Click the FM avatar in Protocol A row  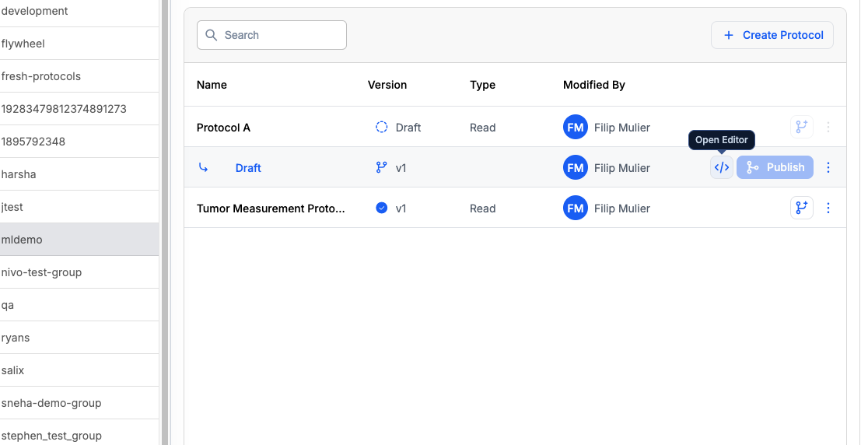click(575, 128)
